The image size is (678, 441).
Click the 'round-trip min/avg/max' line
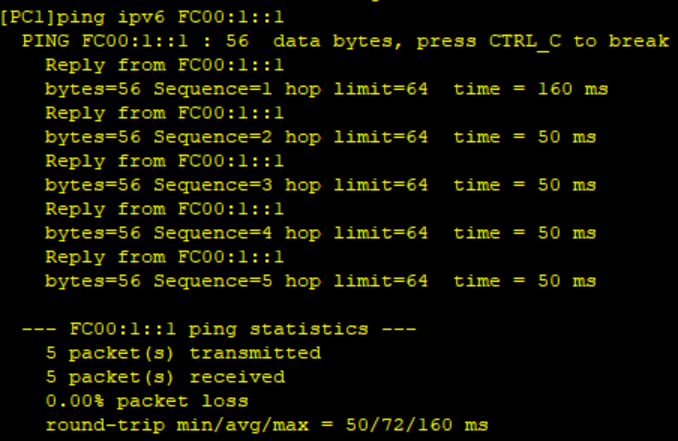pos(266,425)
